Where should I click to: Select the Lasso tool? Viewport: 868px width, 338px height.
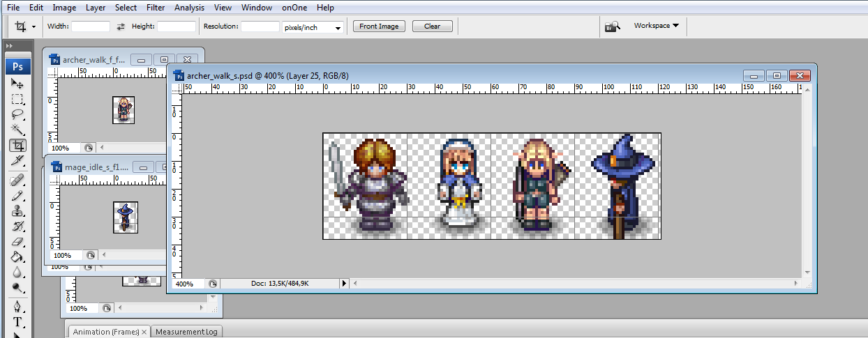(x=18, y=114)
